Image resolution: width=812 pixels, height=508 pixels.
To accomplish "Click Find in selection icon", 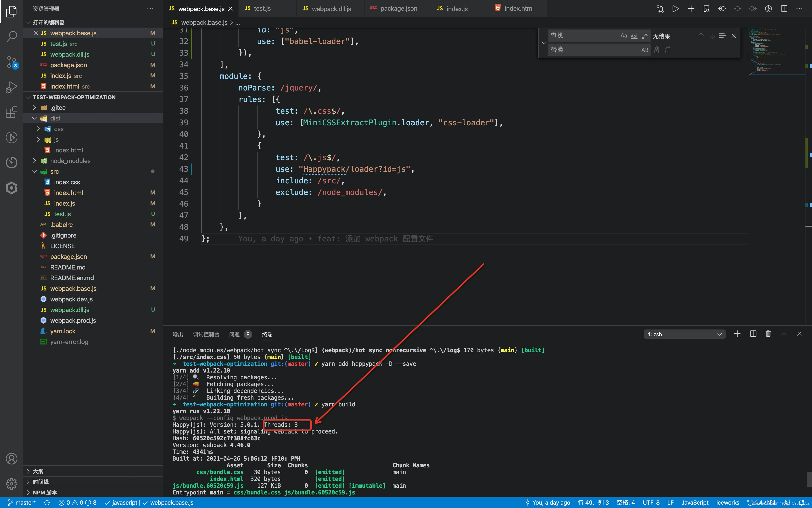I will [x=722, y=36].
